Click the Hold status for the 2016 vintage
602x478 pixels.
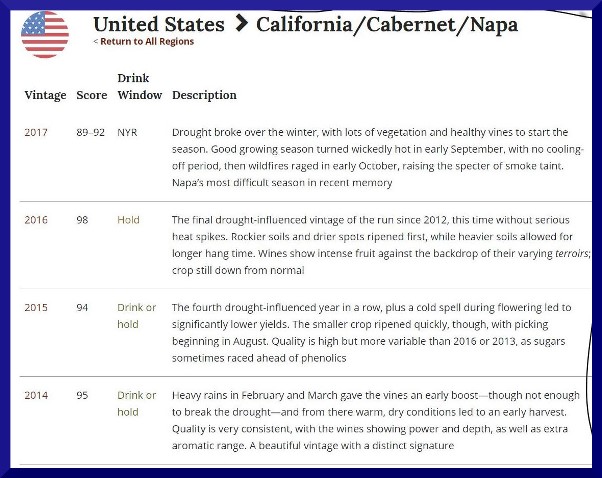pyautogui.click(x=128, y=220)
